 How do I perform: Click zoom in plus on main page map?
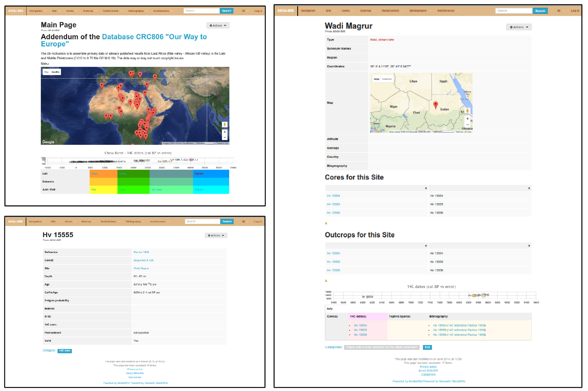point(225,132)
